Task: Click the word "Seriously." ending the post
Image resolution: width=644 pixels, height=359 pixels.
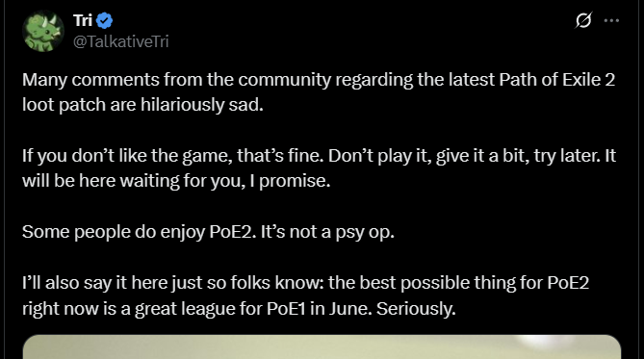Action: [x=416, y=309]
